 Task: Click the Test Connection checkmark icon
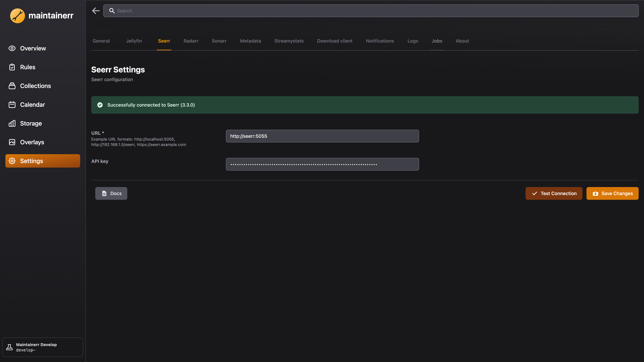click(534, 193)
